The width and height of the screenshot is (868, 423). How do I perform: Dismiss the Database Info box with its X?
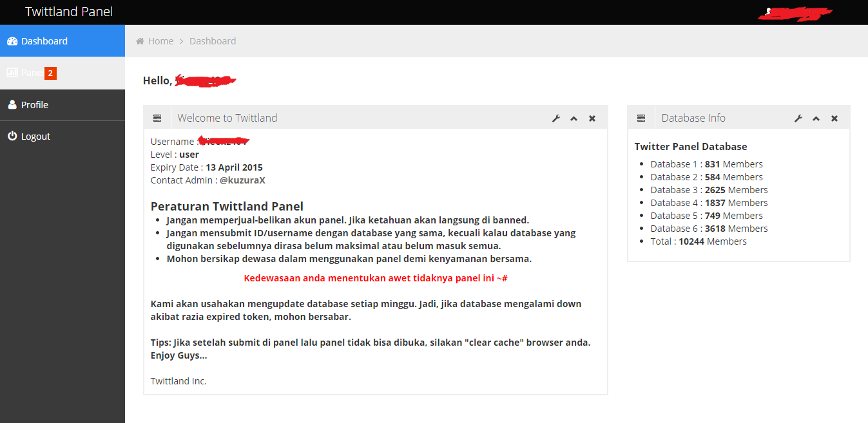834,118
